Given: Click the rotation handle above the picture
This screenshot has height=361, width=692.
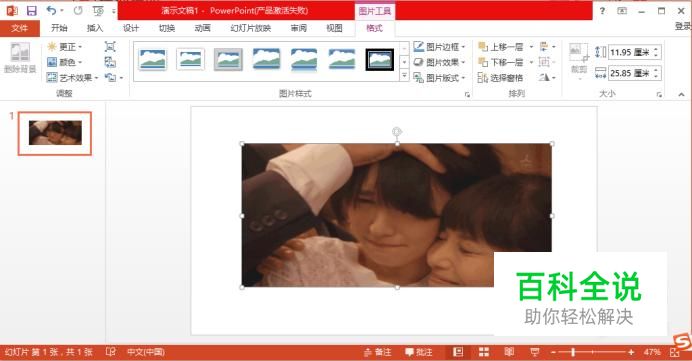Looking at the screenshot, I should 397,132.
